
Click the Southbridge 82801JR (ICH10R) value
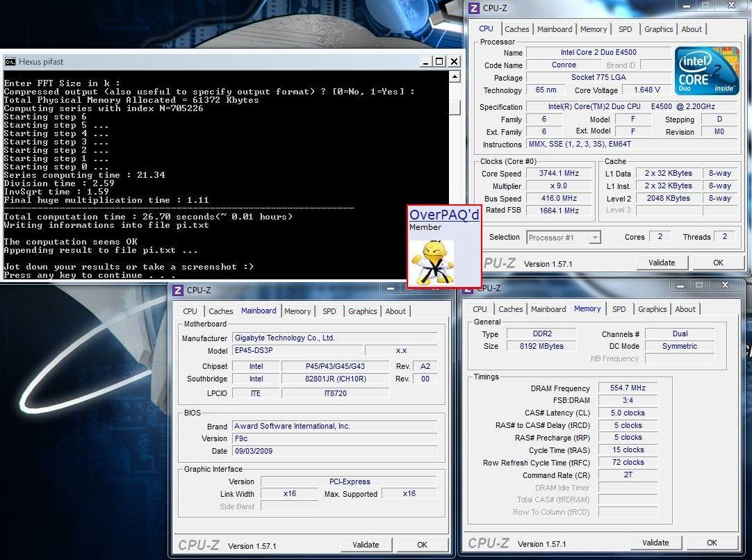[335, 379]
